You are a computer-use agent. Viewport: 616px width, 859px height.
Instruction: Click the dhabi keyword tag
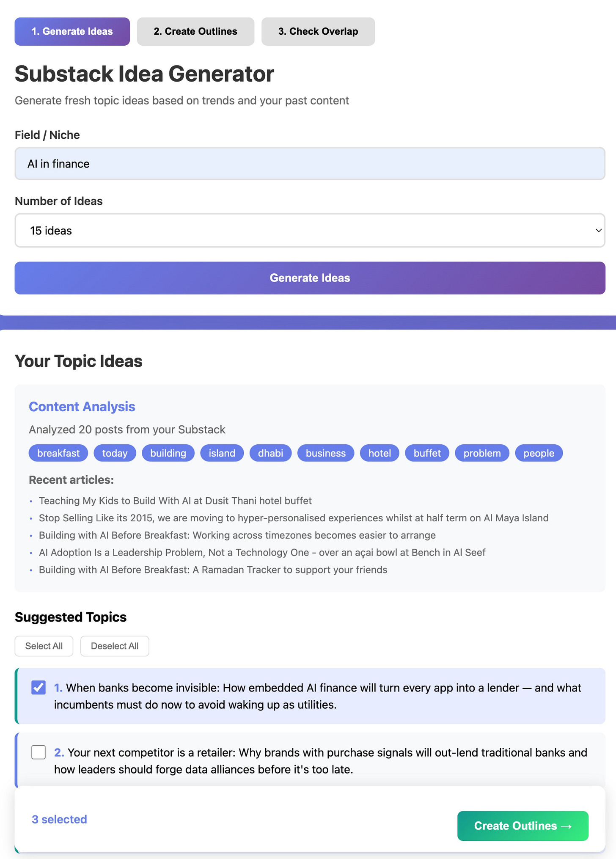click(270, 453)
